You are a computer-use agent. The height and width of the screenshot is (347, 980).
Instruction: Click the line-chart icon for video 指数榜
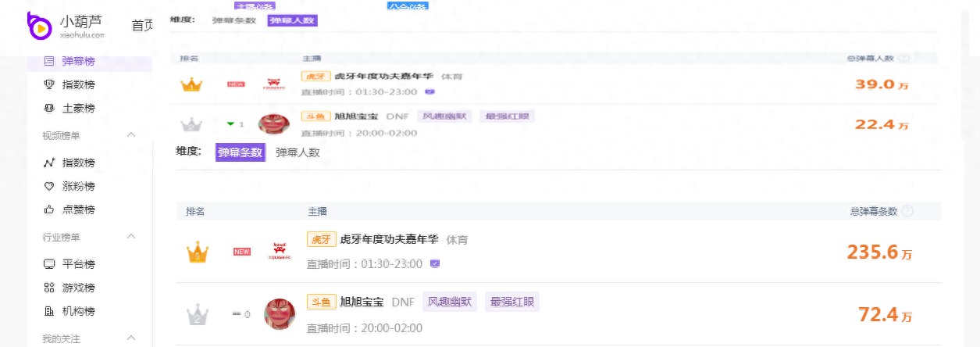tap(48, 163)
